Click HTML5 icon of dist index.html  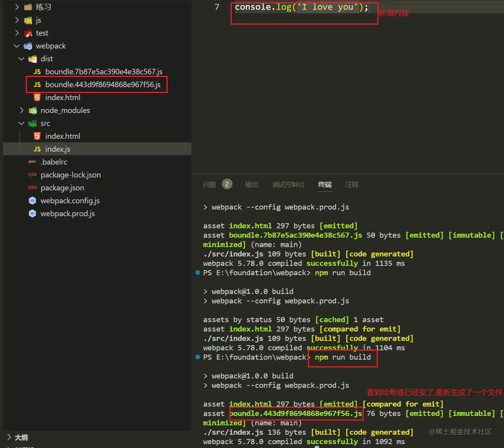coord(37,98)
